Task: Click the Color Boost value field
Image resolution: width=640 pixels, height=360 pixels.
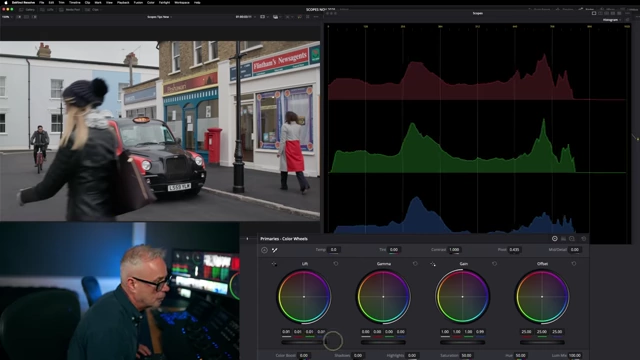Action: [x=304, y=356]
